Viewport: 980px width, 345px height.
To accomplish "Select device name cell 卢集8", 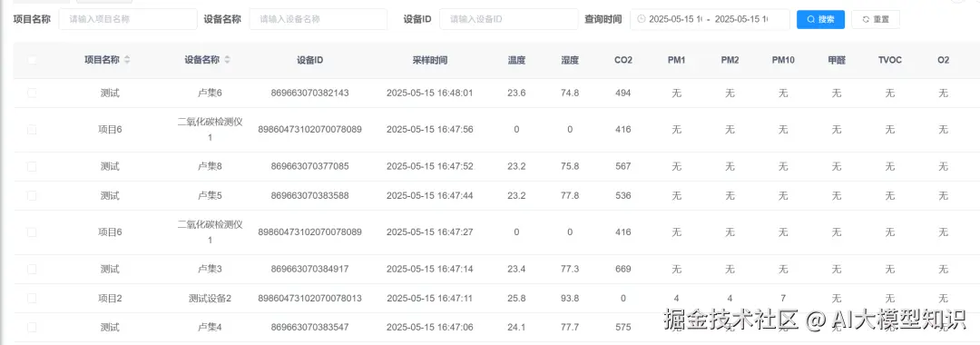I will pyautogui.click(x=210, y=167).
